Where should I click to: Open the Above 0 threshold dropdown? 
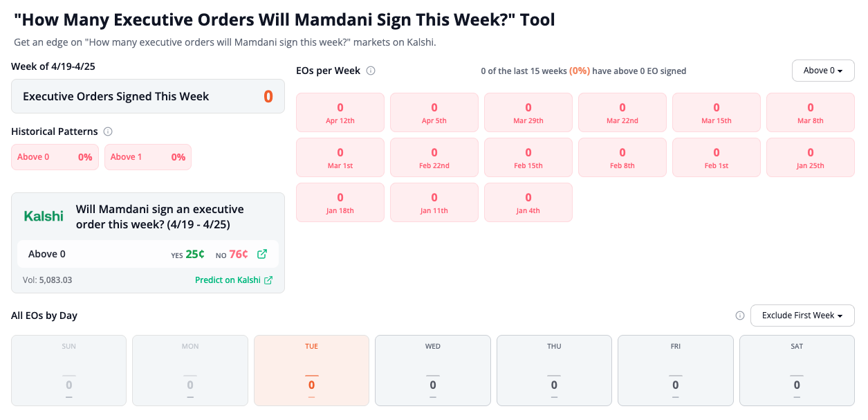click(x=822, y=70)
